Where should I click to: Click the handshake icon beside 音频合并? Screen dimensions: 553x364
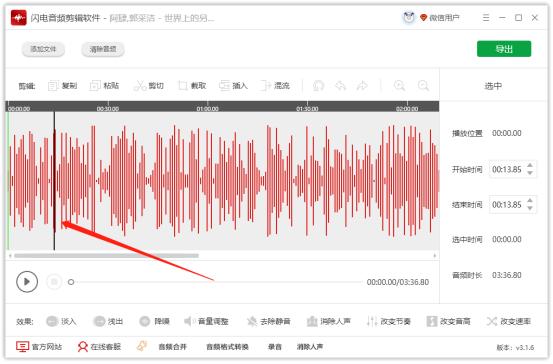point(142,346)
